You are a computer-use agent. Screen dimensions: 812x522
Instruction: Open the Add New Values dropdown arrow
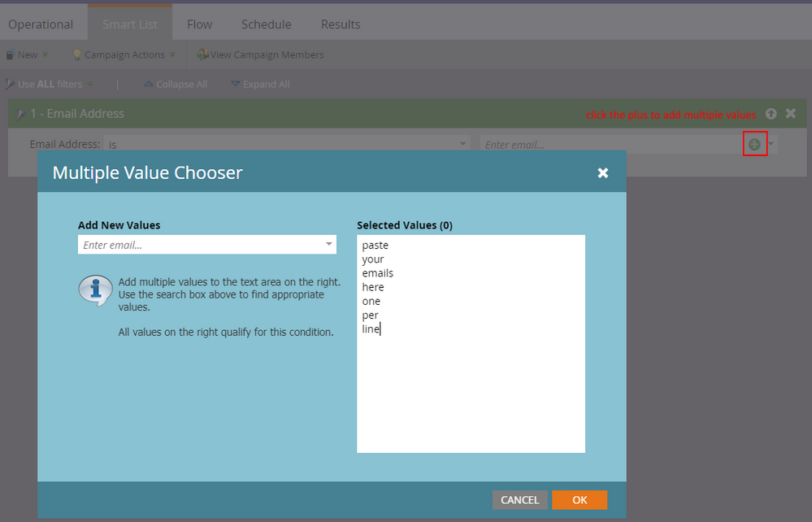tap(328, 244)
